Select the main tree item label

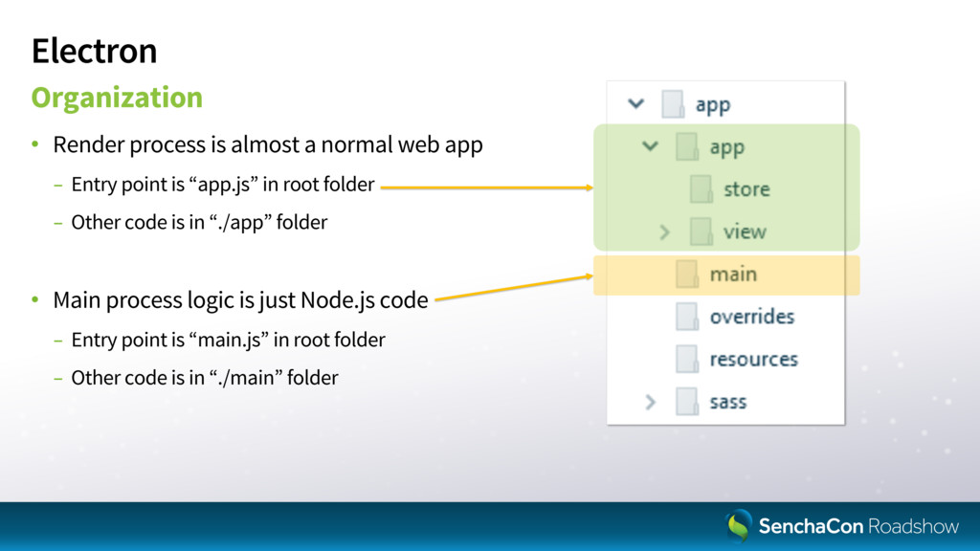pos(733,275)
